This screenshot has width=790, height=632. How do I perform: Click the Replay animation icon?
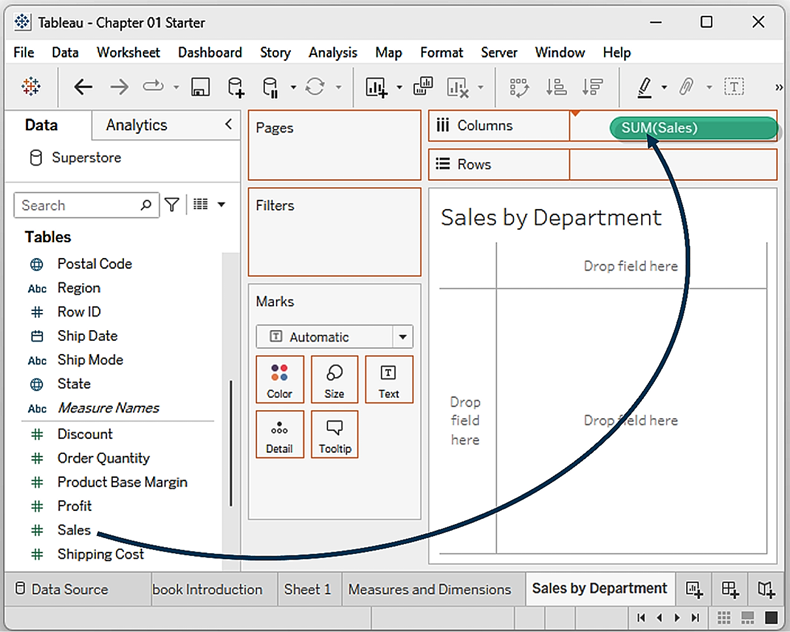click(153, 86)
